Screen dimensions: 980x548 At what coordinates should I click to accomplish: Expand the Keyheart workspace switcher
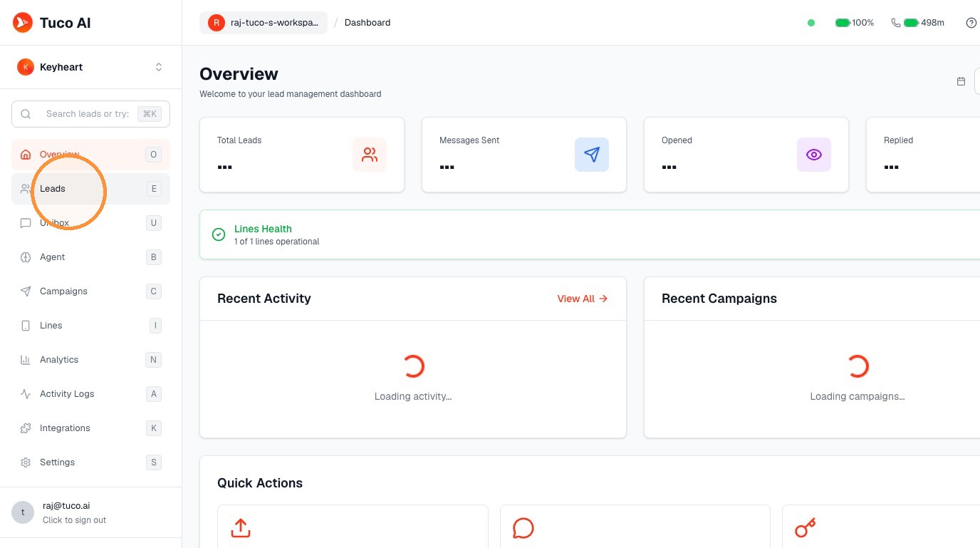[x=91, y=67]
